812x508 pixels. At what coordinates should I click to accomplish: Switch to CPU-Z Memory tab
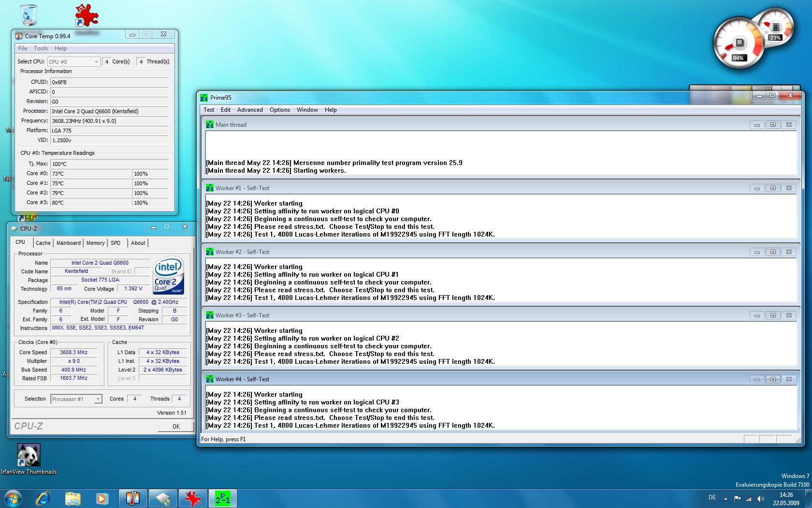[x=96, y=243]
